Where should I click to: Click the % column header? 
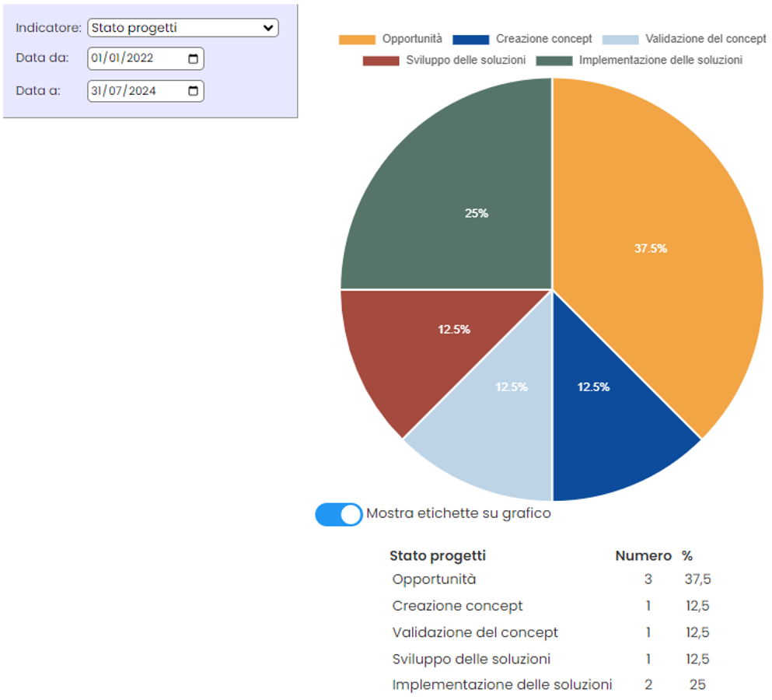[687, 556]
